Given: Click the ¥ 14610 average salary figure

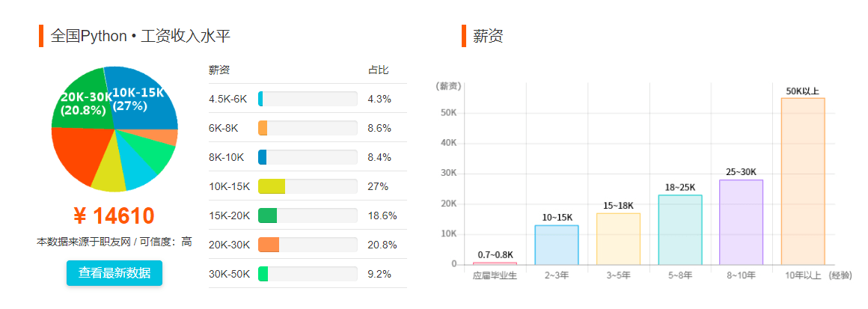Looking at the screenshot, I should [114, 216].
